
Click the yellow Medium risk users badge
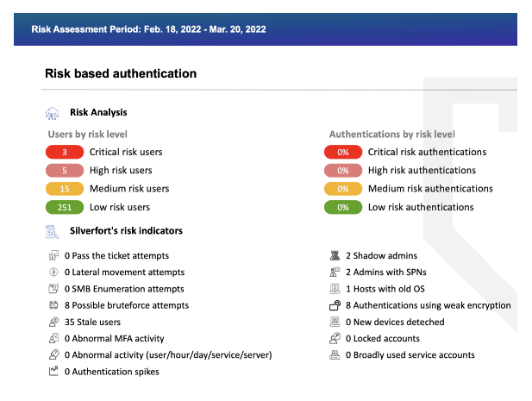65,189
